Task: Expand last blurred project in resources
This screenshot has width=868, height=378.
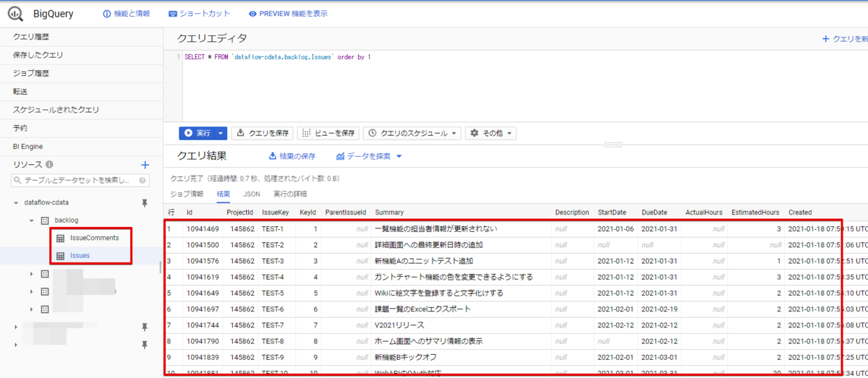Action: tap(17, 345)
